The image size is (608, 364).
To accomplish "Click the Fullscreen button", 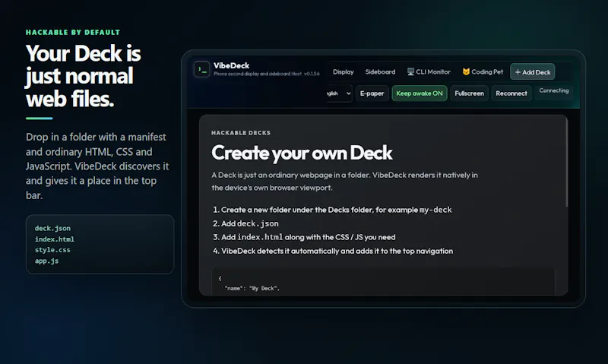I will coord(469,93).
